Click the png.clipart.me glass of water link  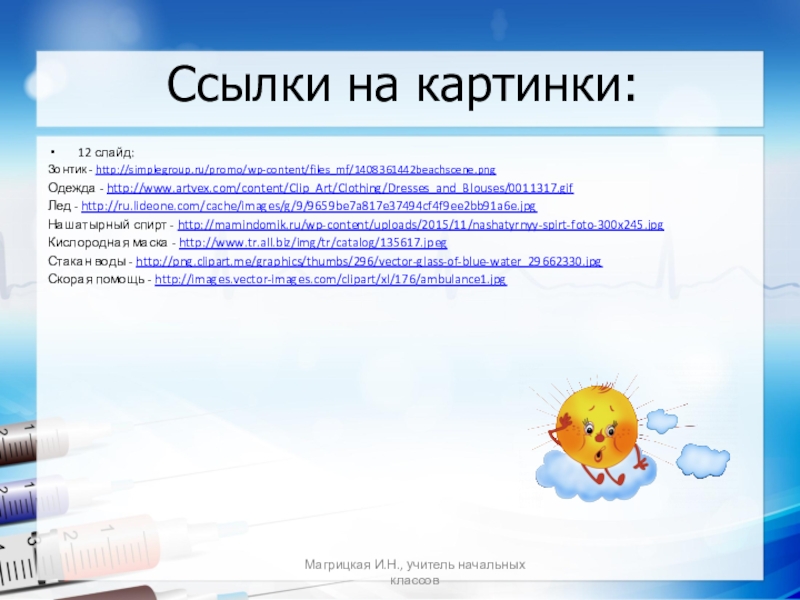[368, 262]
